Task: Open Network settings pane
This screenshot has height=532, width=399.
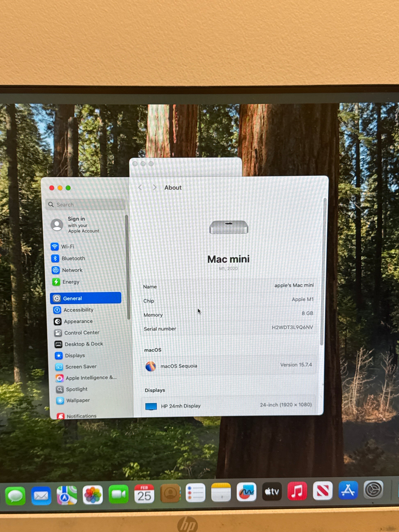Action: pos(72,270)
